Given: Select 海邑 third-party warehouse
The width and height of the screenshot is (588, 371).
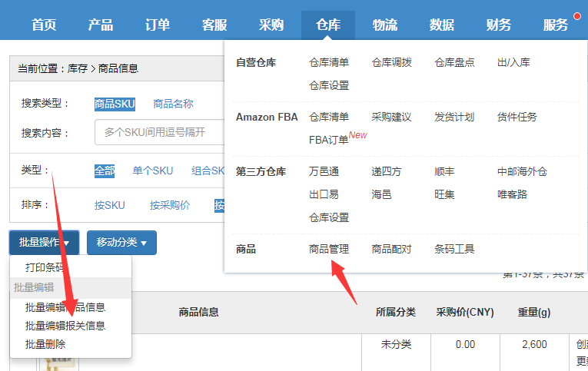Looking at the screenshot, I should pos(381,194).
